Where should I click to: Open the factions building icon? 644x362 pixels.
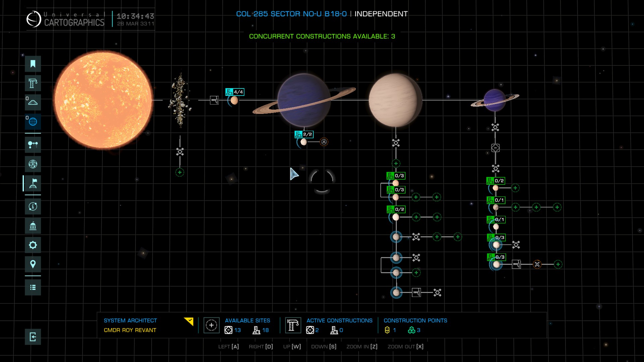coord(33,226)
